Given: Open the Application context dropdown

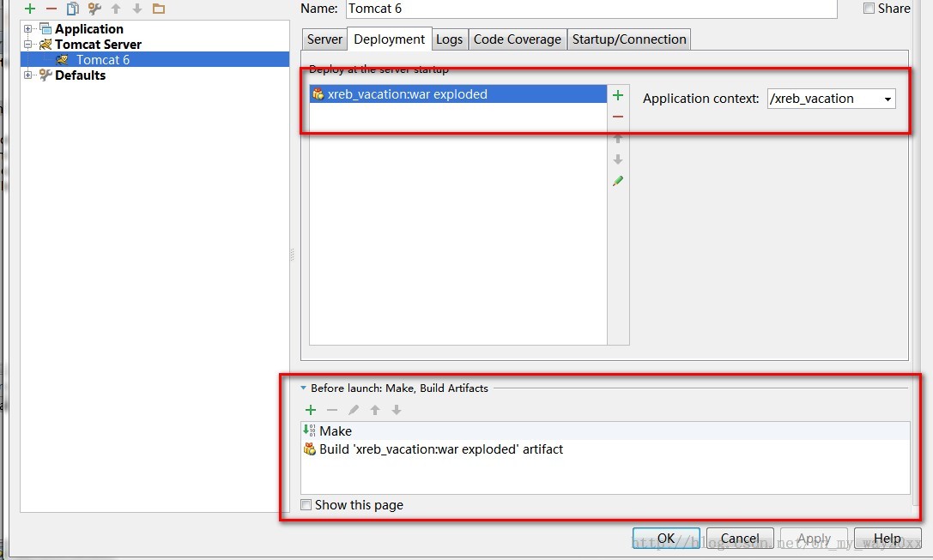Looking at the screenshot, I should coord(888,99).
